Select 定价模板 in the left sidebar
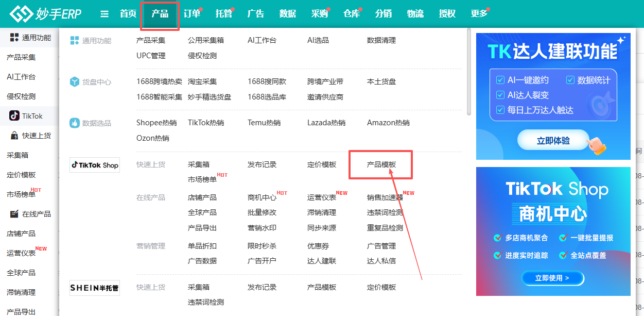Screen dimensions: 644x316 coord(21,175)
